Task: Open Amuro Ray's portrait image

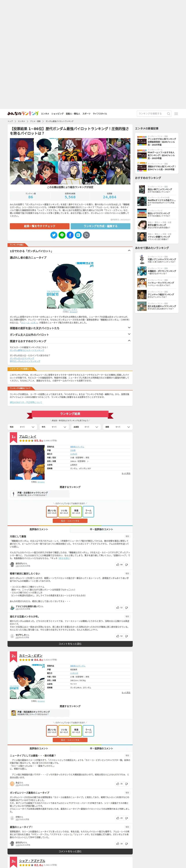Action: click(27, 462)
